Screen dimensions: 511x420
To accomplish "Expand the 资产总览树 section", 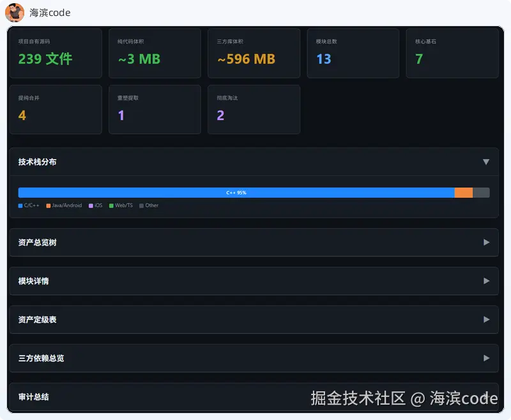I will (487, 242).
